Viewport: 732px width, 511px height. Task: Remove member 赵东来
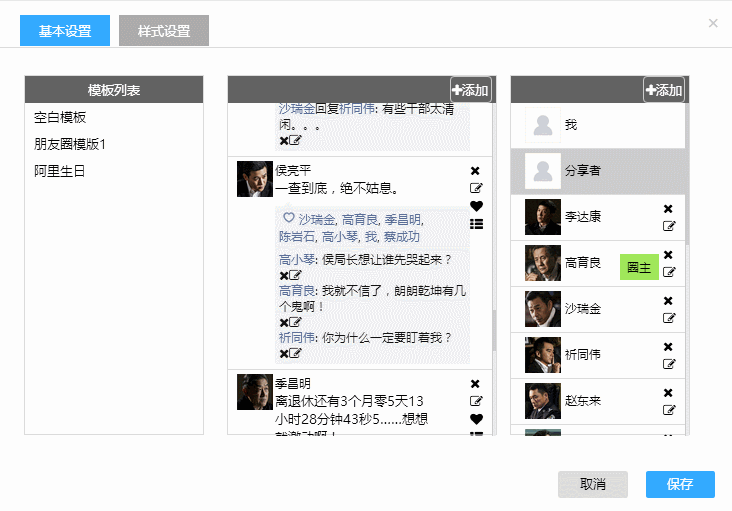coord(669,392)
